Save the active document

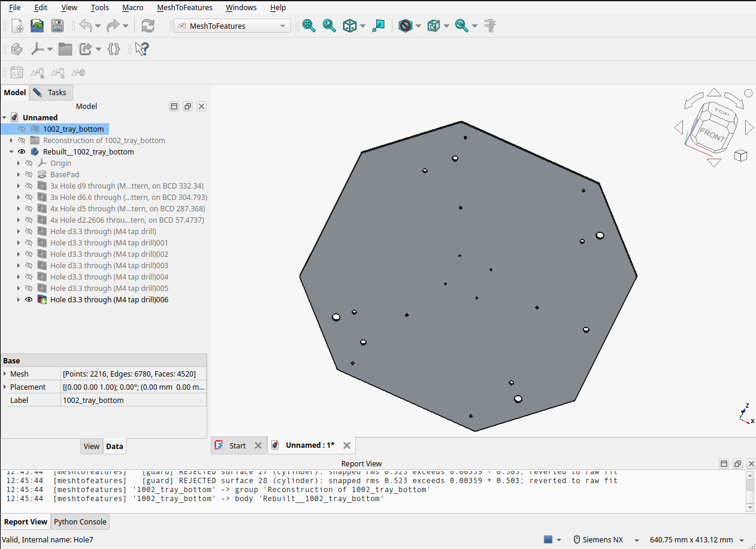(x=57, y=26)
